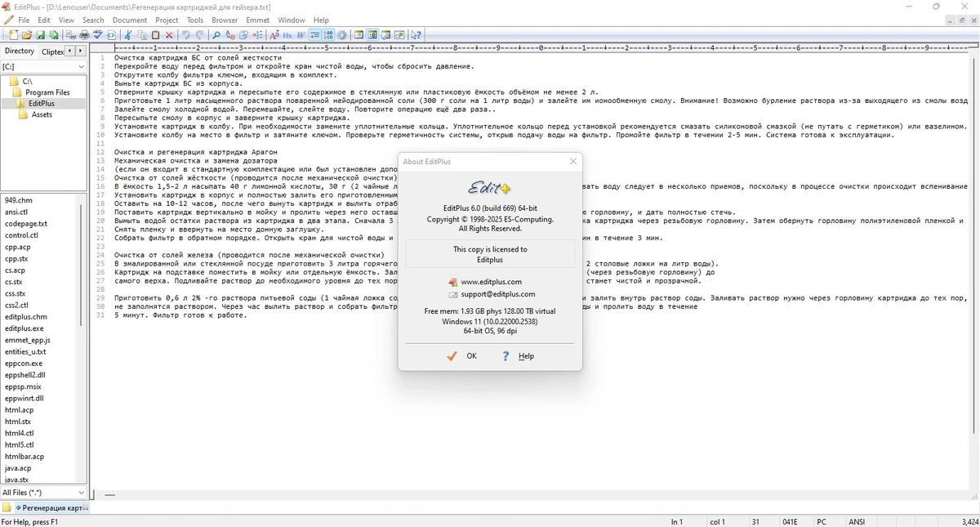Click the Replace toolbar icon

click(230, 35)
